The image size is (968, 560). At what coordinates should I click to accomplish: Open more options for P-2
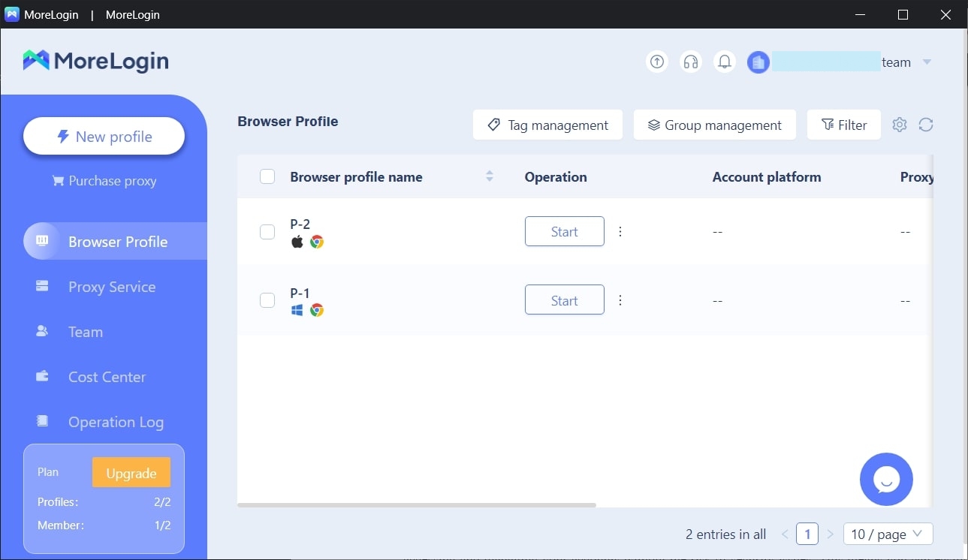click(x=620, y=231)
